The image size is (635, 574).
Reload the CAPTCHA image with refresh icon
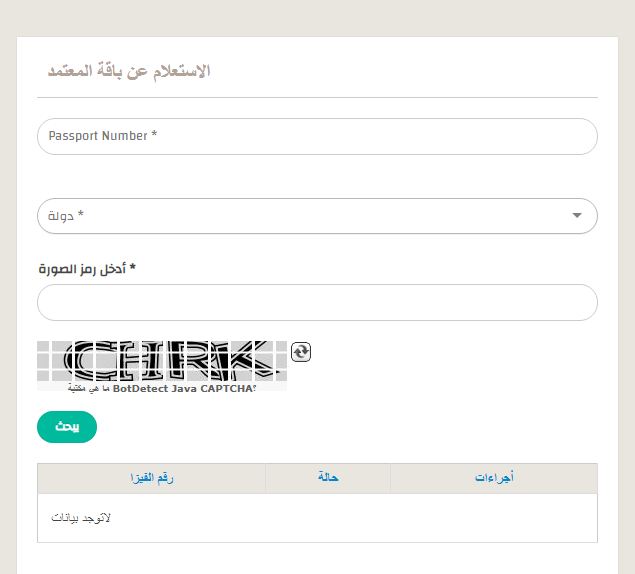301,351
